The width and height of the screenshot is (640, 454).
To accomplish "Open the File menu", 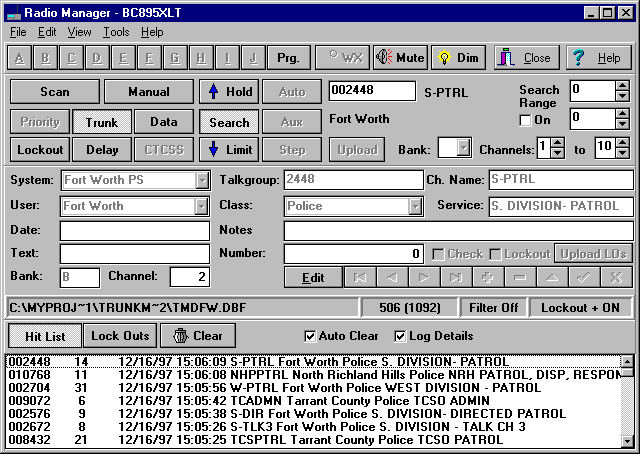I will [18, 32].
